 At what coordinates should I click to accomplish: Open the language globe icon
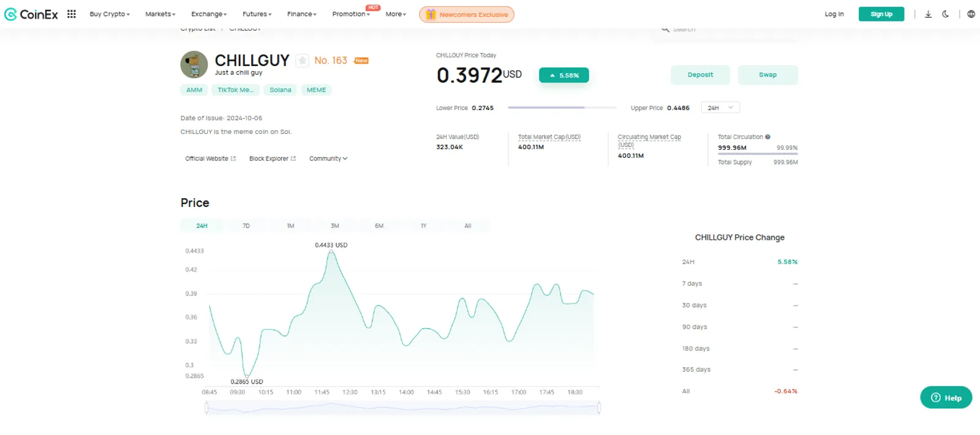click(x=971, y=14)
